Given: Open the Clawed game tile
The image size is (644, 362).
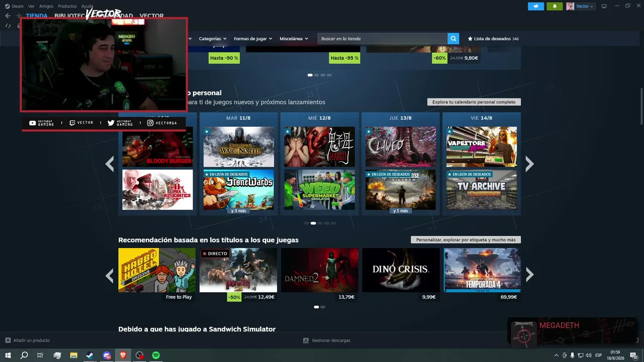Looking at the screenshot, I should pos(400,147).
